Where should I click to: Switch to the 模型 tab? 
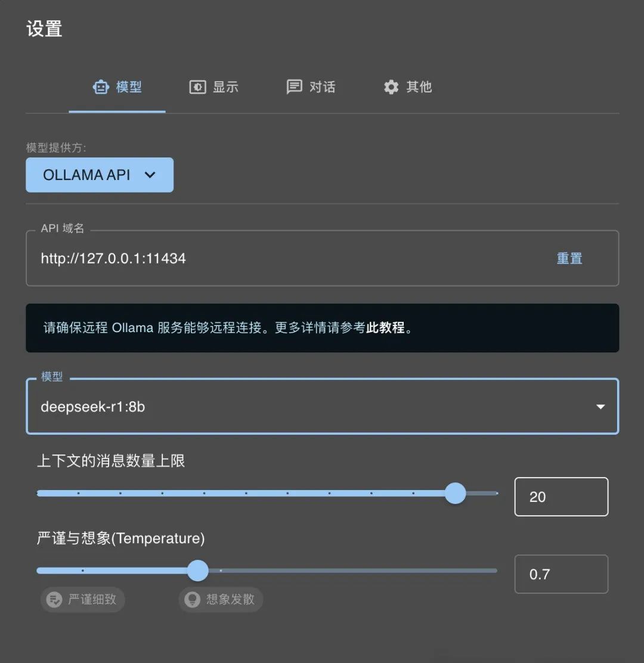coord(117,87)
